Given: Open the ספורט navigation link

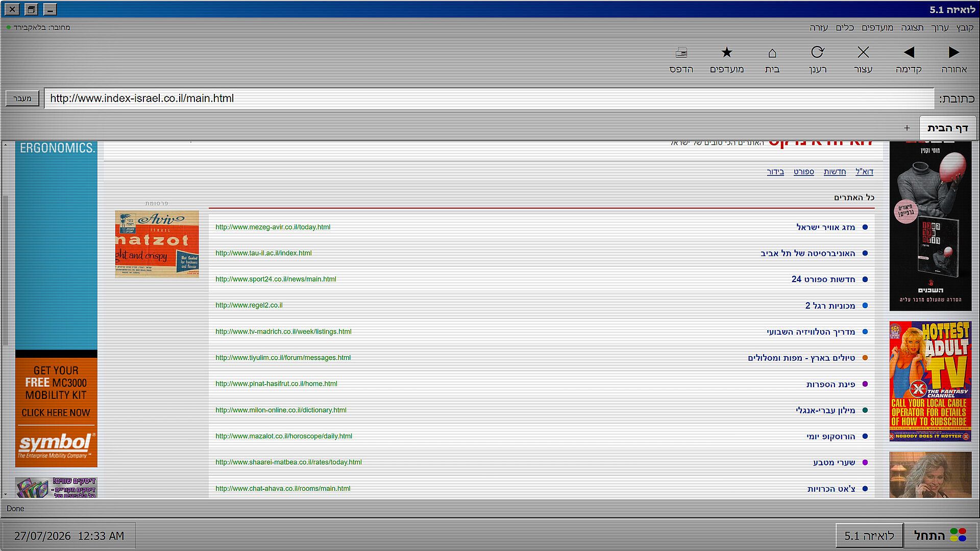Looking at the screenshot, I should [804, 171].
